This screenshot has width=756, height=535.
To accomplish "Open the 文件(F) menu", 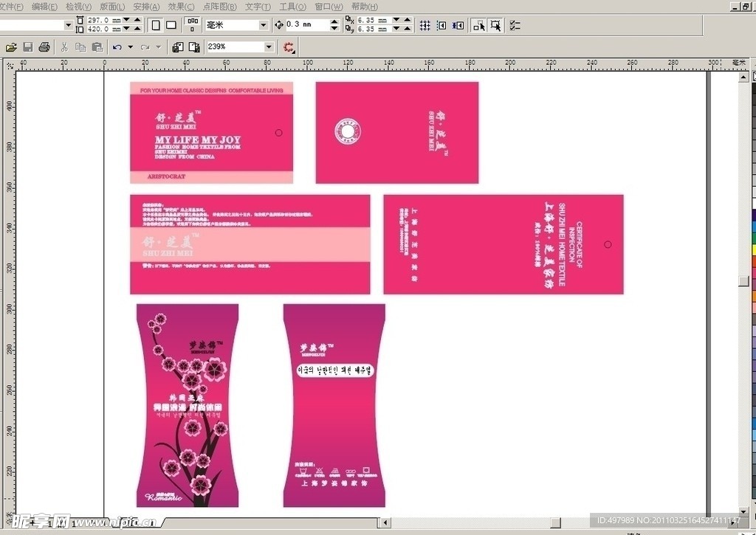I will point(12,7).
